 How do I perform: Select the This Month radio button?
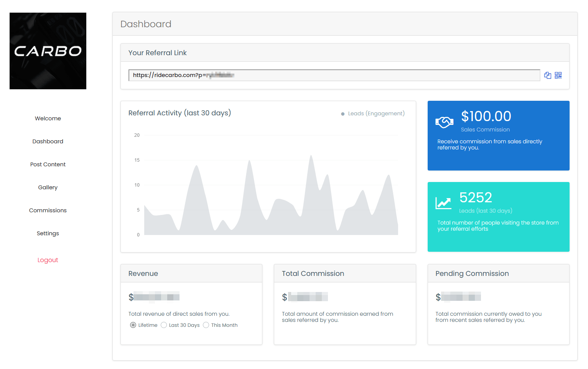coord(206,325)
